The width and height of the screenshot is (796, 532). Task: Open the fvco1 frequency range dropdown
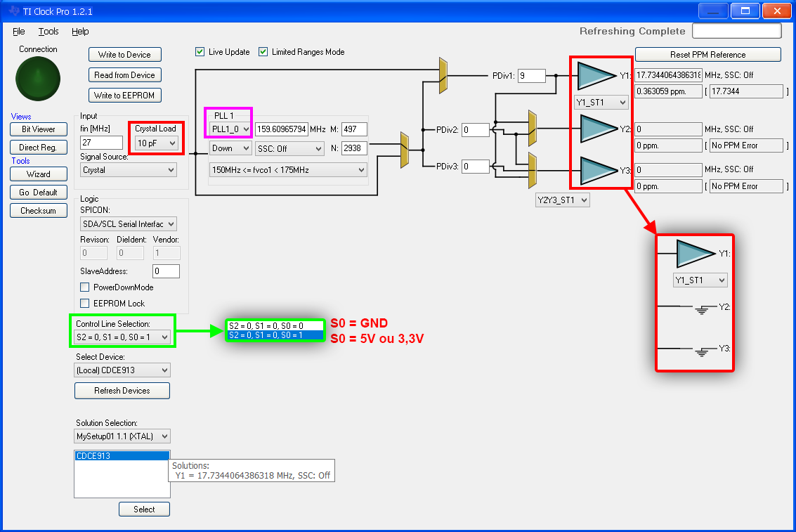click(288, 170)
